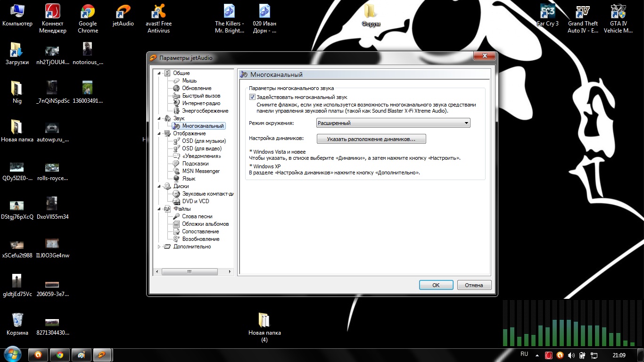The height and width of the screenshot is (362, 644).
Task: Click Указать расположение динамиков button
Action: (371, 139)
